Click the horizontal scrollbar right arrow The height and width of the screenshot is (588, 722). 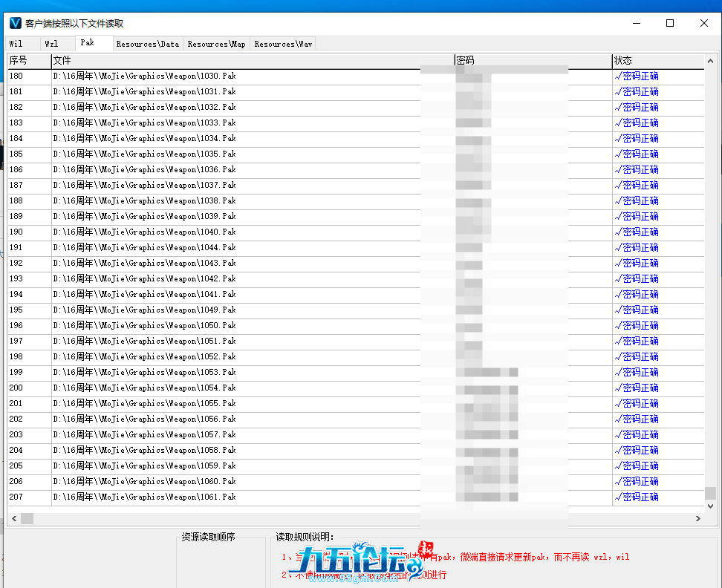pyautogui.click(x=698, y=518)
